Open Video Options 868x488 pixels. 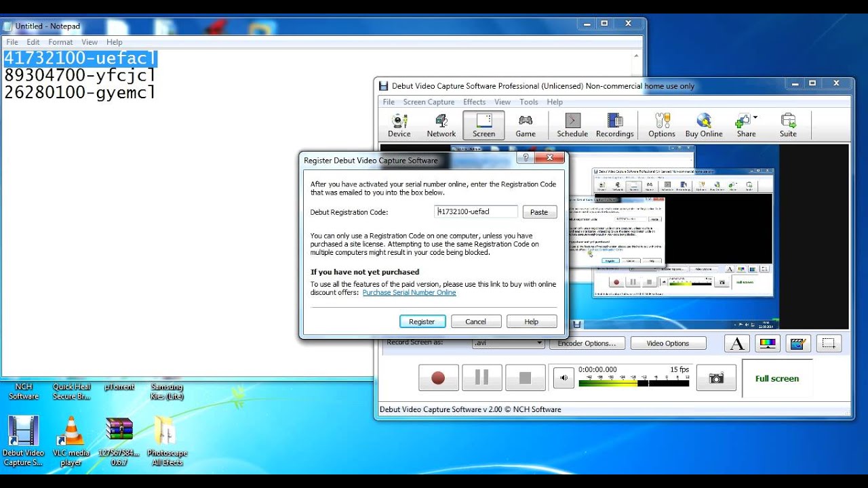[x=668, y=344]
